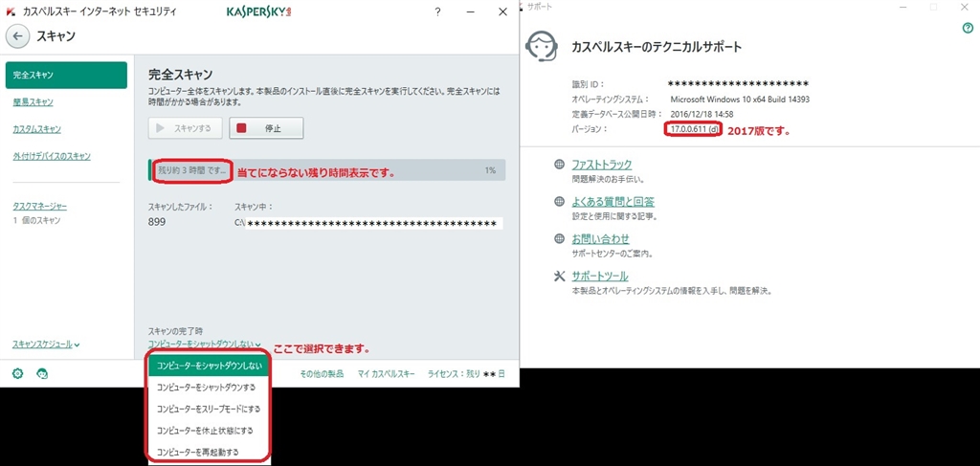The height and width of the screenshot is (466, 980).
Task: Click the green help icon in the support window
Action: coord(968,28)
